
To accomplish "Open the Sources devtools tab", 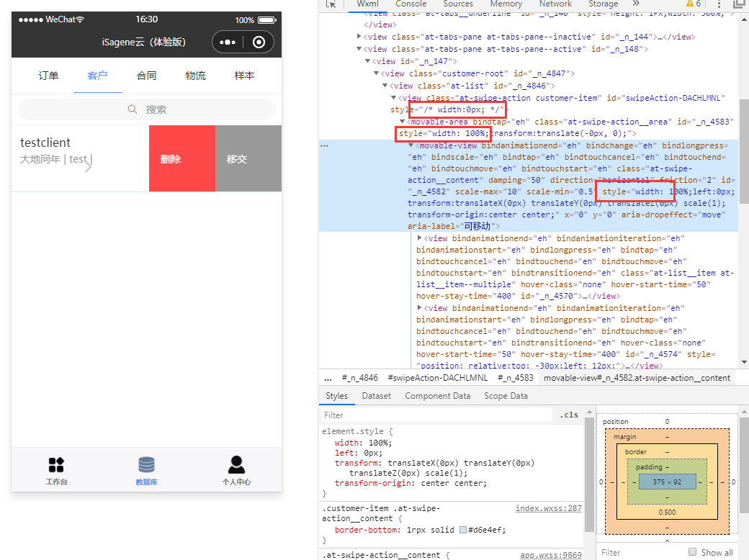I will point(457,4).
